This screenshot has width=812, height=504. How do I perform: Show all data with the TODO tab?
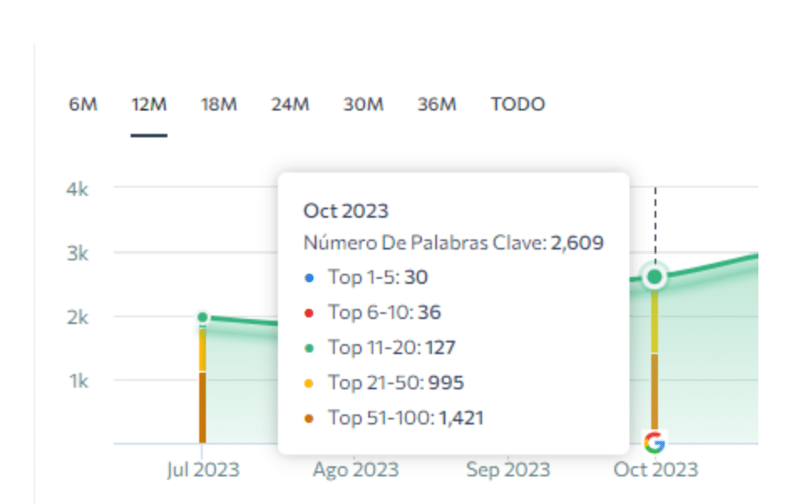point(518,105)
